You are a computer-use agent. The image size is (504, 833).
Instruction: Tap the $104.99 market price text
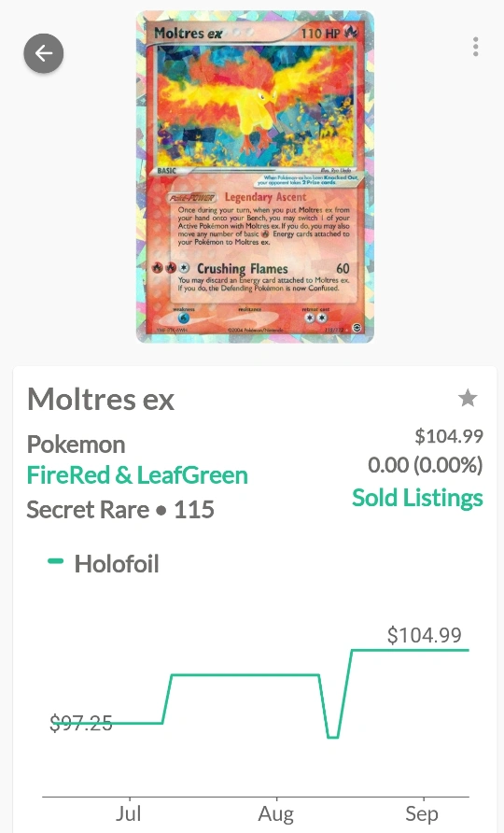pos(449,436)
